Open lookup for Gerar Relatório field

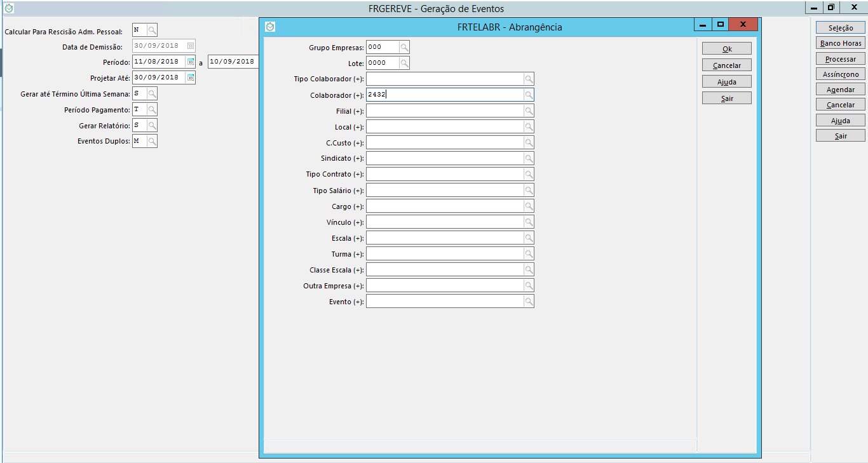click(x=152, y=125)
